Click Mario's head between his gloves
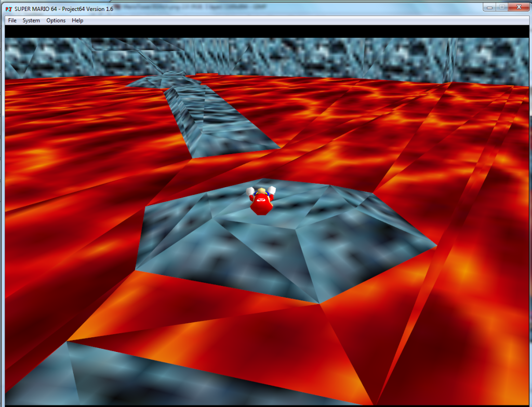Image resolution: width=532 pixels, height=407 pixels. (261, 191)
